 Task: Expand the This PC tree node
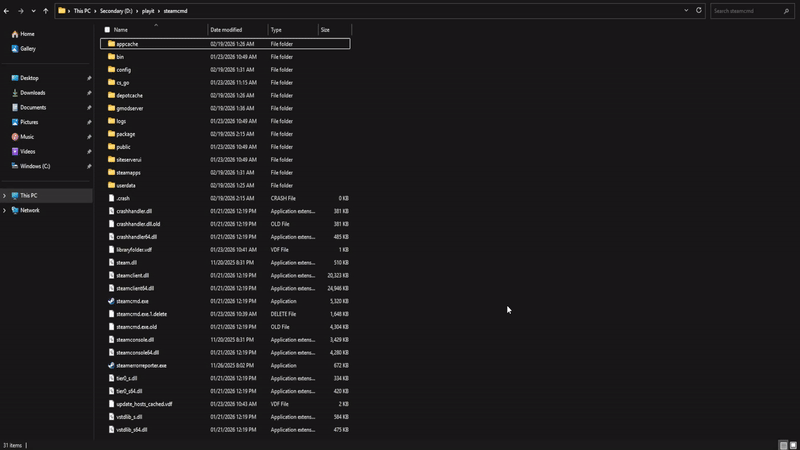click(x=5, y=195)
